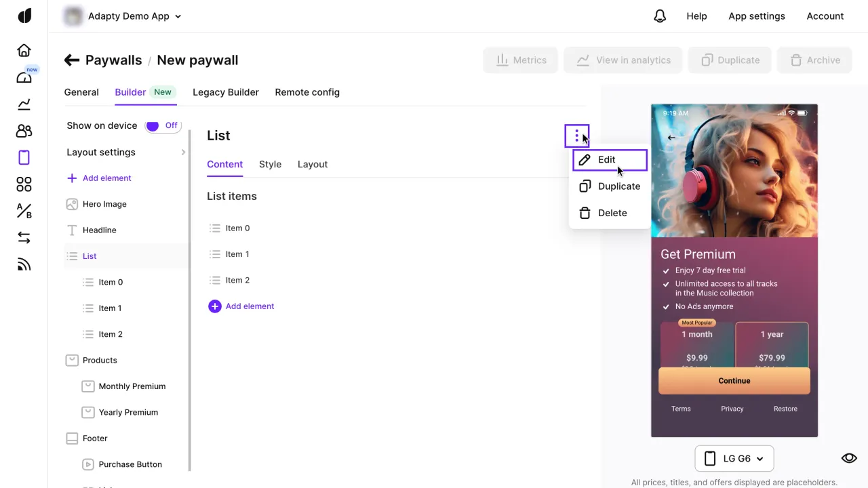Click the app avatar next to Adapty Demo App
The width and height of the screenshot is (868, 488).
tap(73, 16)
